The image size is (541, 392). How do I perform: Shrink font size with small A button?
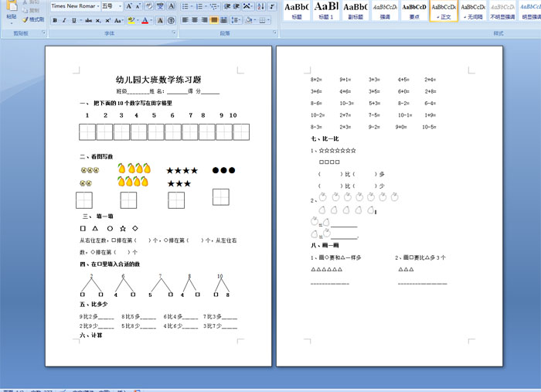pos(138,6)
